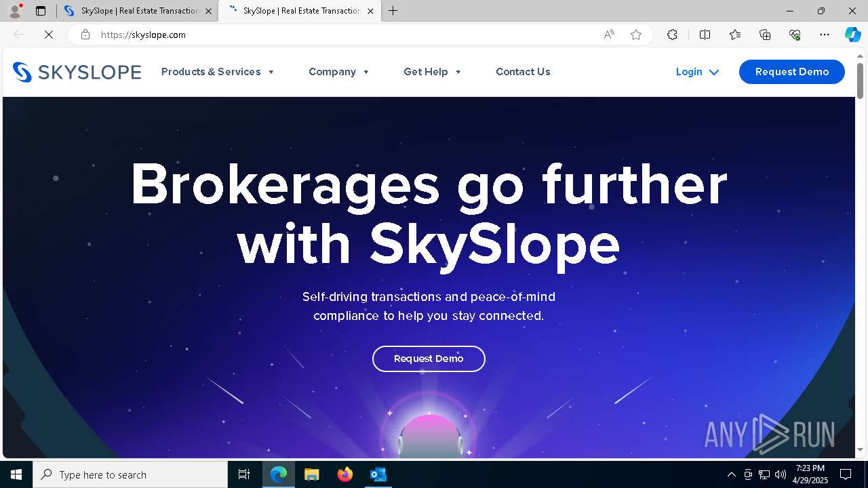The width and height of the screenshot is (868, 488).
Task: Activate Read aloud in address bar
Action: (x=609, y=35)
